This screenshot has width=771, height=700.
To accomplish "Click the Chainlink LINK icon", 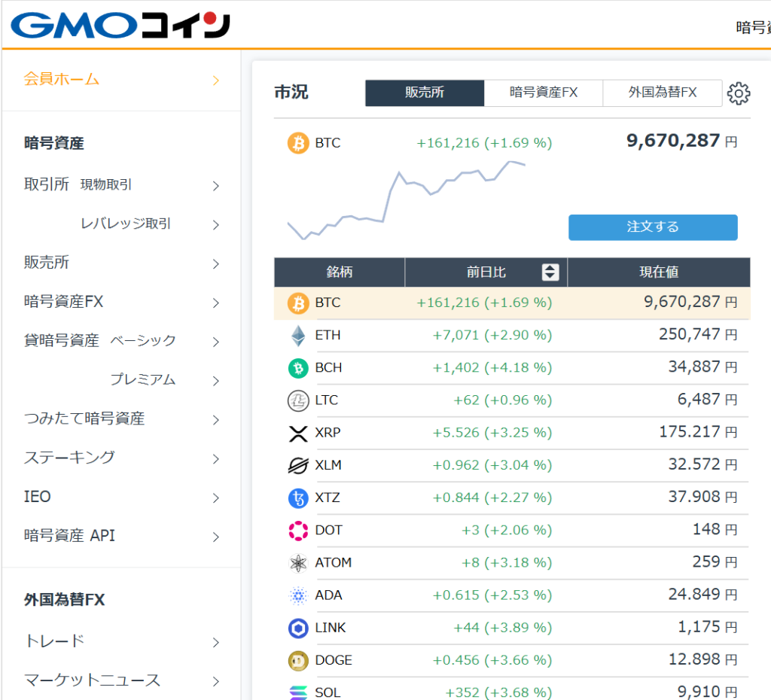I will point(298,628).
